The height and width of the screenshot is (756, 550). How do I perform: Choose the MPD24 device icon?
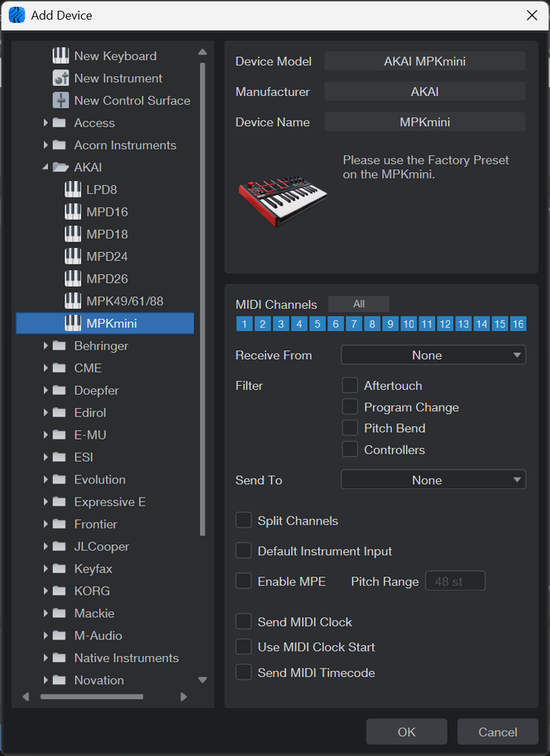pos(73,257)
